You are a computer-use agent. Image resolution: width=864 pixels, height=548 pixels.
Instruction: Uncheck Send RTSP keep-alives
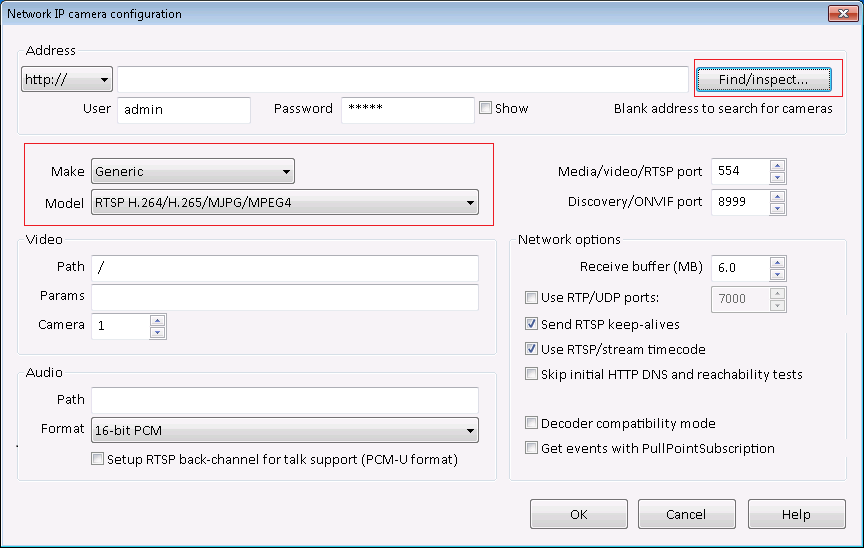tap(532, 324)
